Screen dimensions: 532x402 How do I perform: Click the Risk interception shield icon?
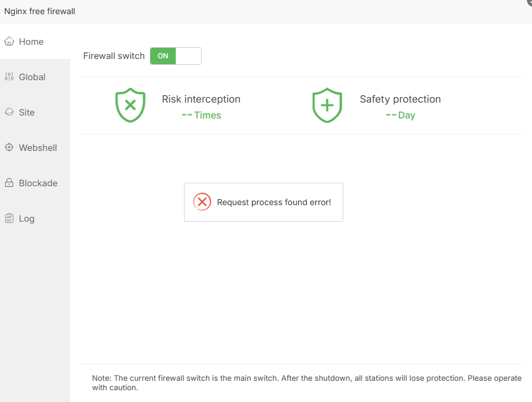click(x=130, y=106)
